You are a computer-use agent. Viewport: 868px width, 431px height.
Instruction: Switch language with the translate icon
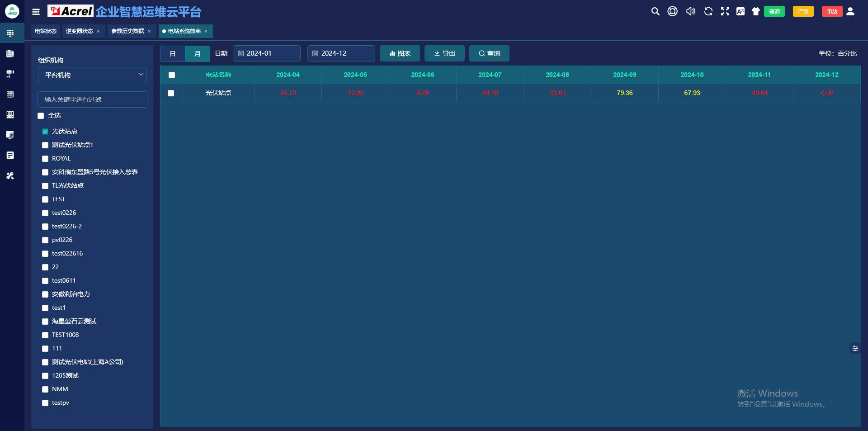pyautogui.click(x=741, y=11)
